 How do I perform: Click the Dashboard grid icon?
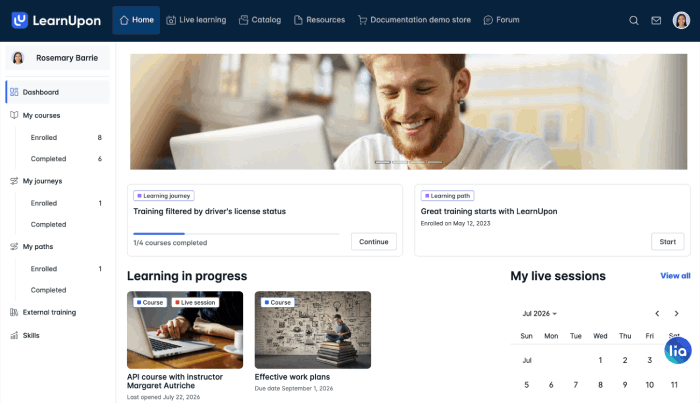pyautogui.click(x=14, y=92)
